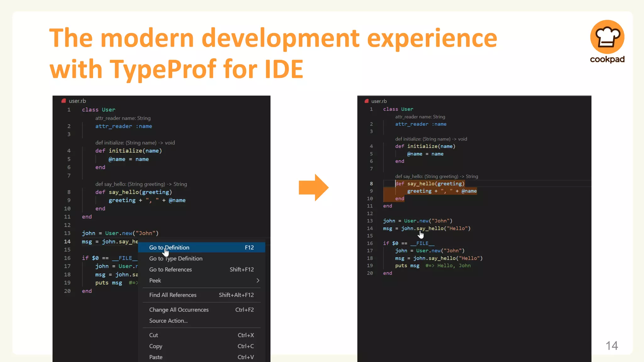Viewport: 644px width, 362px height.
Task: Click 'def initialize: (String name) -> void' hint in left editor
Action: click(135, 143)
